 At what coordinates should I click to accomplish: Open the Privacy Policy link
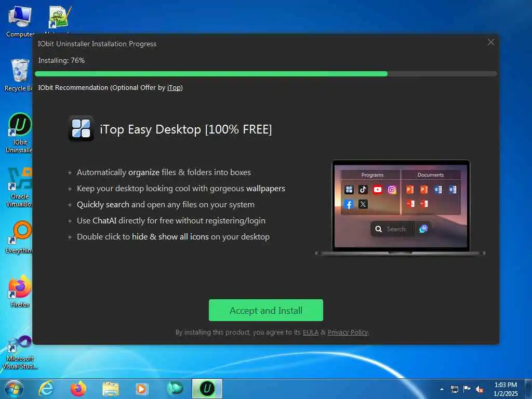click(x=348, y=332)
